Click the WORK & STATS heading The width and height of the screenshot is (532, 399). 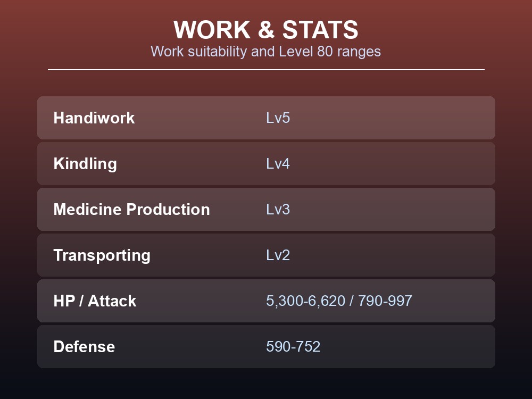(x=265, y=30)
